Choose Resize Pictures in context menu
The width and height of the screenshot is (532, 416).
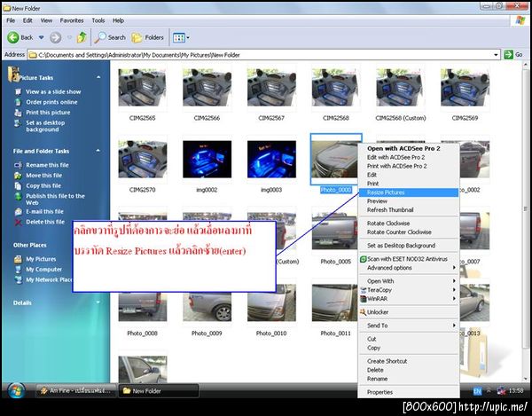(x=409, y=192)
